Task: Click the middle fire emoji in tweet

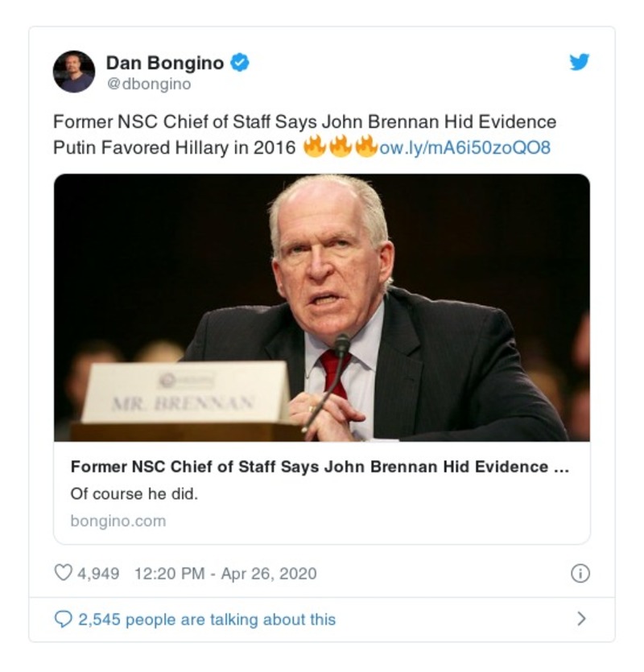Action: (x=341, y=147)
